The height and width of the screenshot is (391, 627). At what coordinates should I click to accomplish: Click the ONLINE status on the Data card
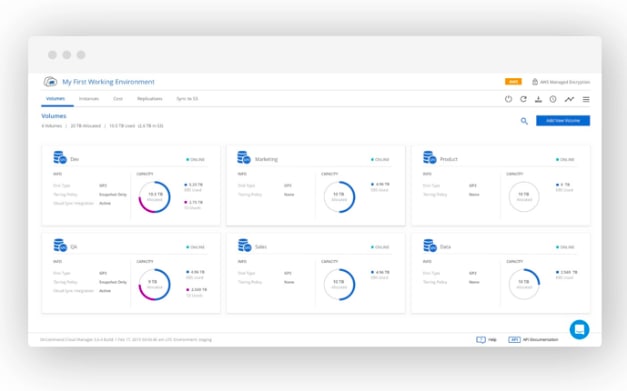tap(565, 247)
